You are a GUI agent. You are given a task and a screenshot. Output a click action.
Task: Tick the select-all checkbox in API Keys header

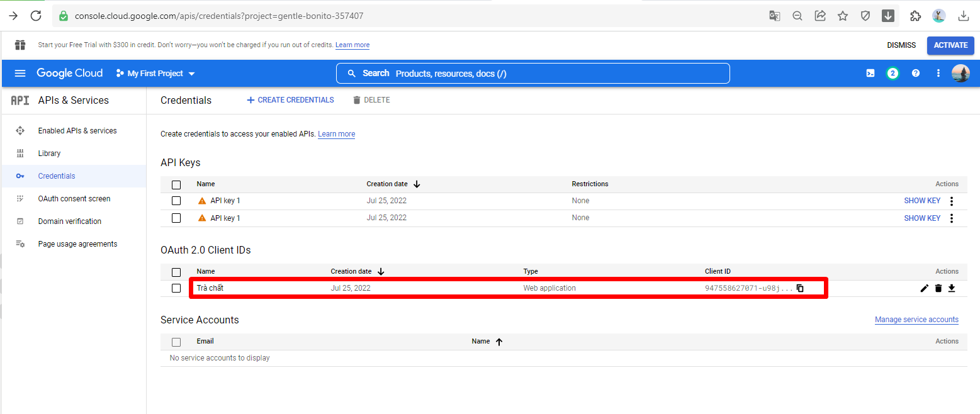176,184
